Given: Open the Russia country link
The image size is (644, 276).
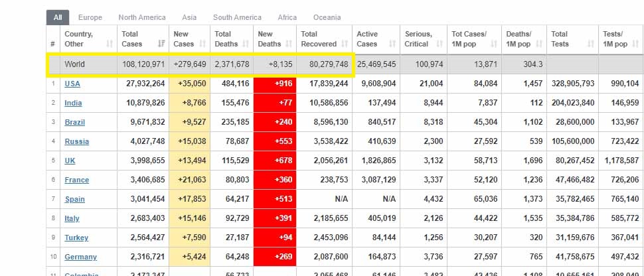Looking at the screenshot, I should [x=77, y=142].
